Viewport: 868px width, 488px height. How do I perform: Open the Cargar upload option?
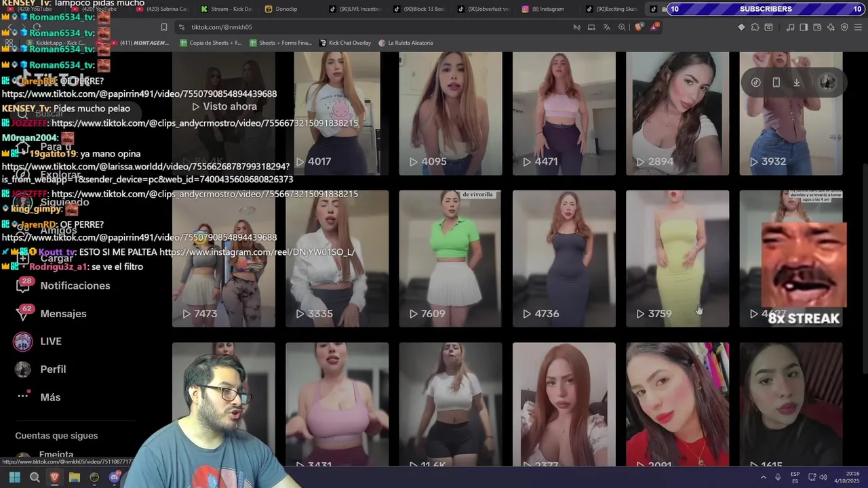(x=43, y=258)
